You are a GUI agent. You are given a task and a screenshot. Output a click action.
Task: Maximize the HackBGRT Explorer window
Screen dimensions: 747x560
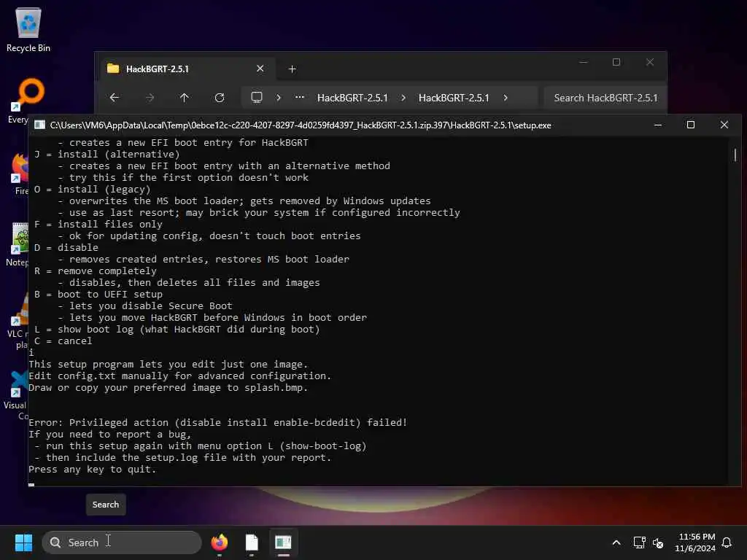click(616, 62)
